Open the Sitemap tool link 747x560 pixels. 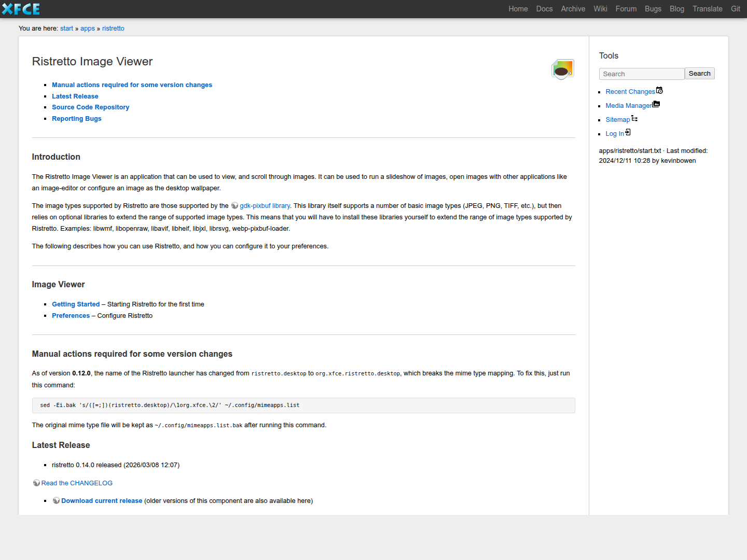point(618,120)
